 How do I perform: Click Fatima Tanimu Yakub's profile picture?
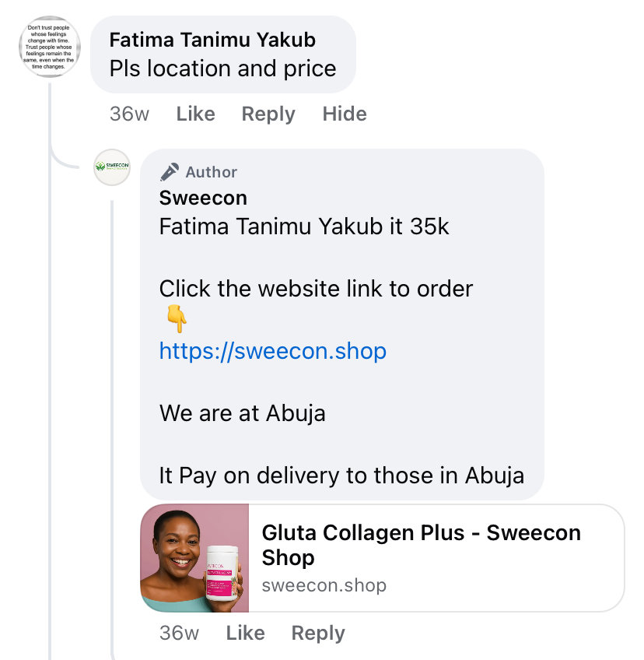[50, 47]
